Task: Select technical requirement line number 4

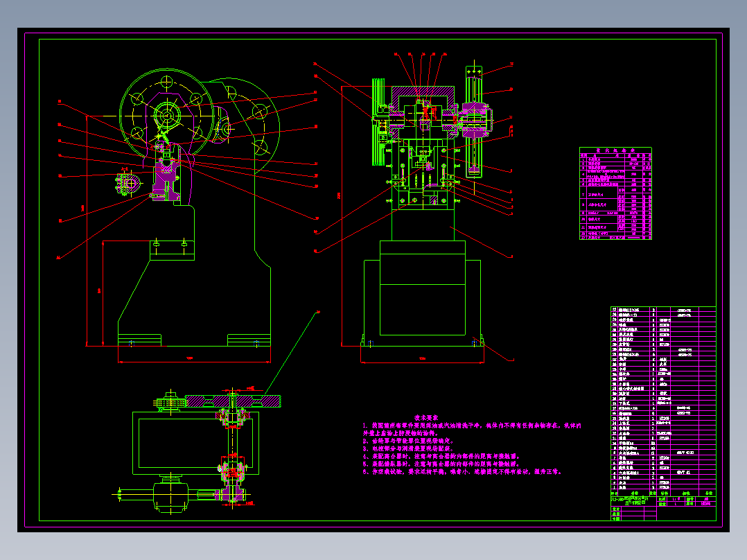Action: tap(441, 456)
